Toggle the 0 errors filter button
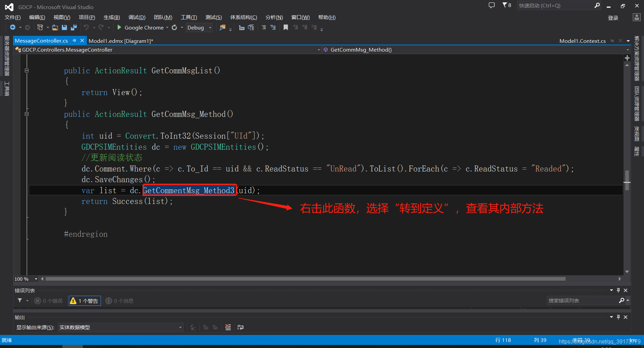The image size is (644, 348). pyautogui.click(x=49, y=301)
